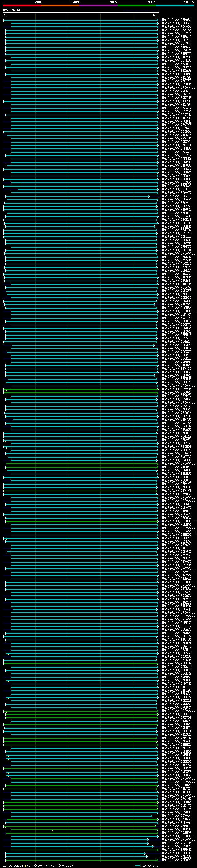Click the purple ~60% identity legend bar
197x868 pixels.
99,6
